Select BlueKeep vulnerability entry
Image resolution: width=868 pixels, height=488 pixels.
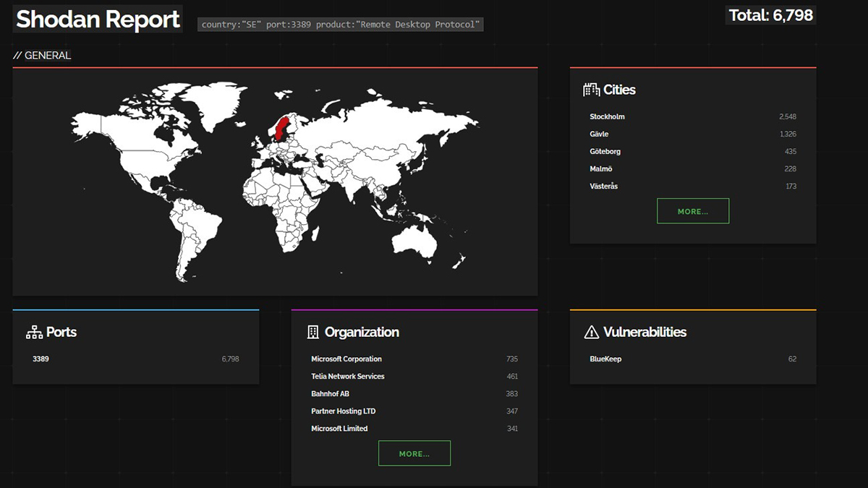tap(605, 359)
